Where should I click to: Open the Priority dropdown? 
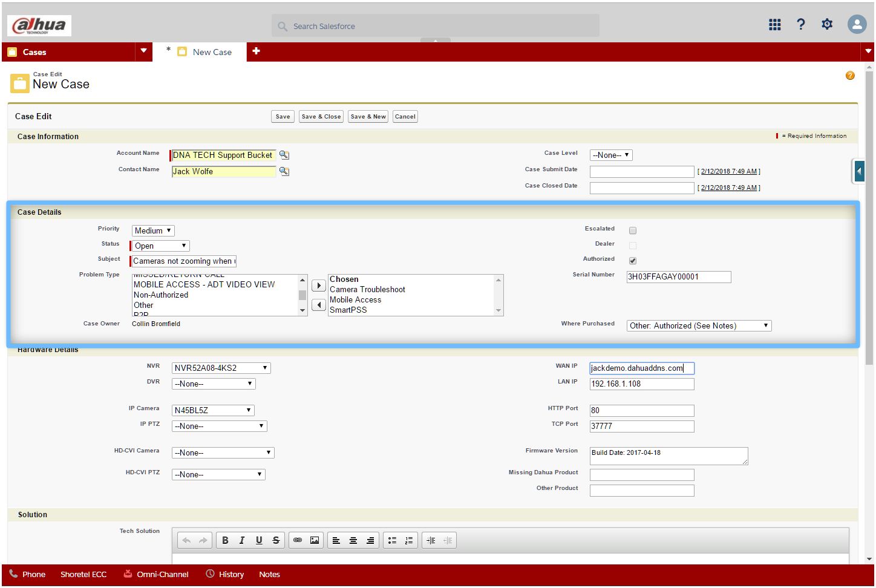point(153,230)
